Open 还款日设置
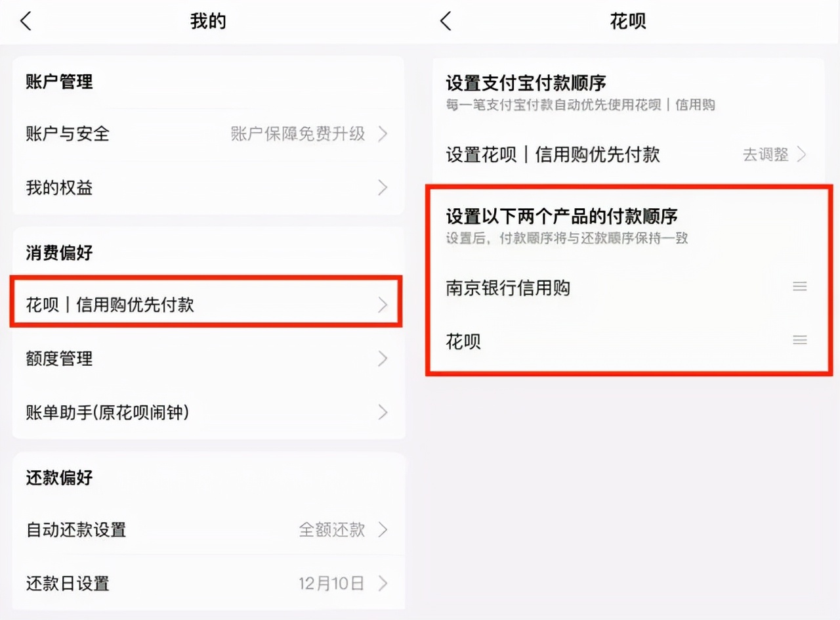Screen dimensions: 840x620 tap(209, 583)
